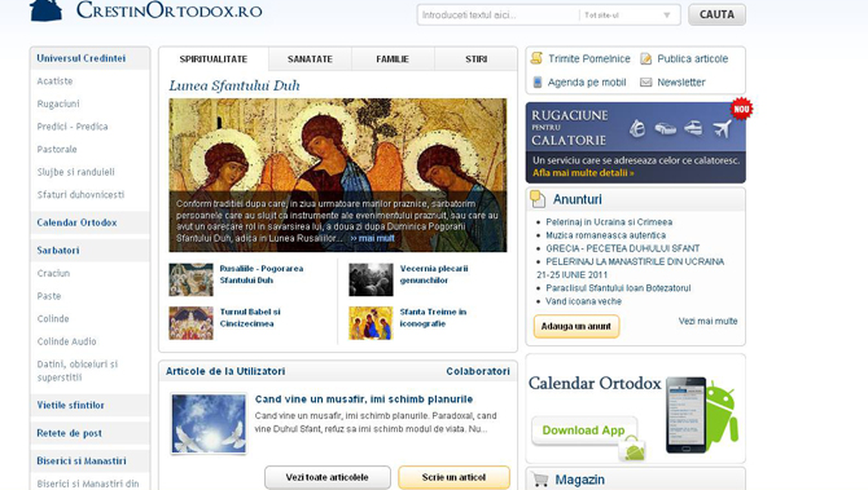This screenshot has height=490, width=868.
Task: Open the Stiri tab
Action: tap(476, 59)
